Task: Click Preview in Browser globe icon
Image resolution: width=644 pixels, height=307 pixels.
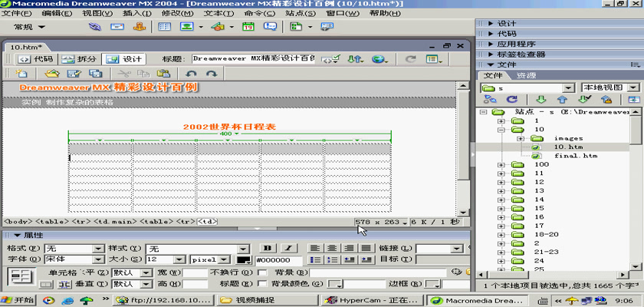Action: pos(380,59)
